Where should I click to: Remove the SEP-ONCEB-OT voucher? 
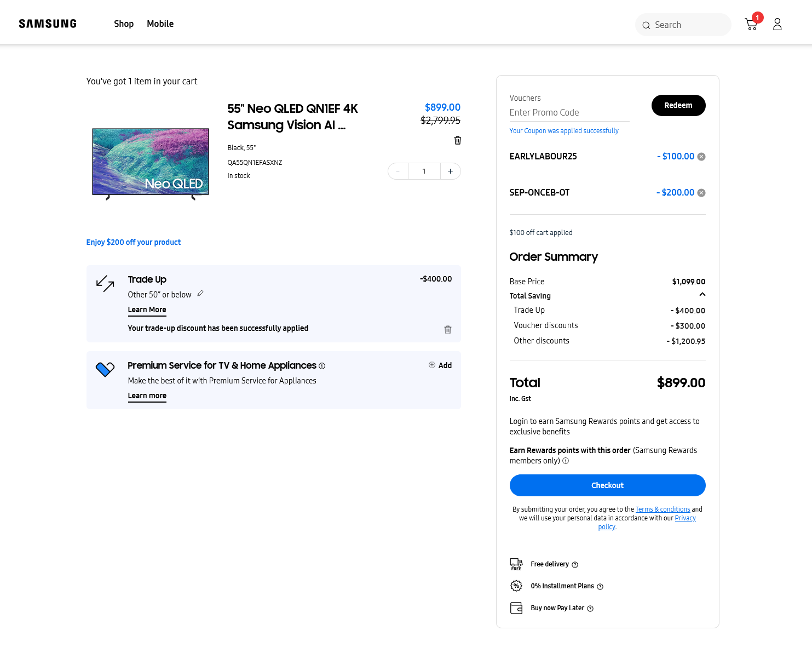[701, 193]
